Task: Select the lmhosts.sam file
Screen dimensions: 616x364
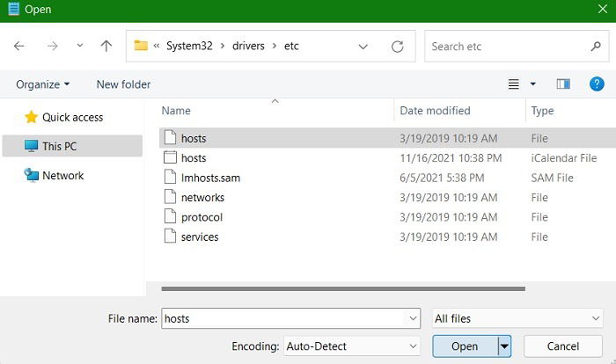Action: click(210, 178)
